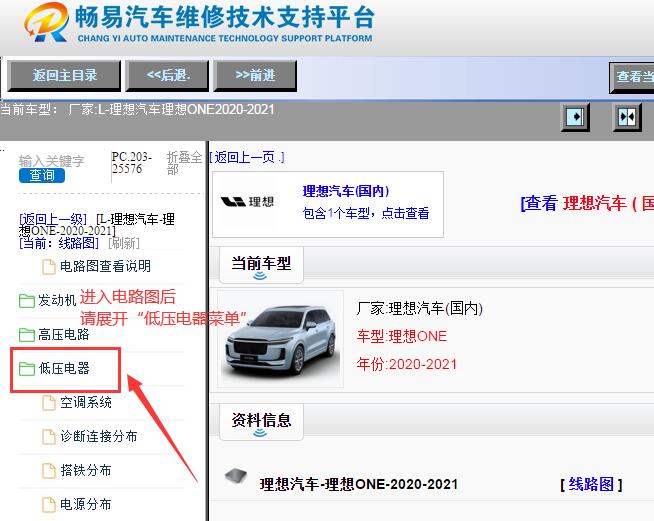Select the 资料信息 tab
Viewport: 654px width, 521px height.
point(261,421)
